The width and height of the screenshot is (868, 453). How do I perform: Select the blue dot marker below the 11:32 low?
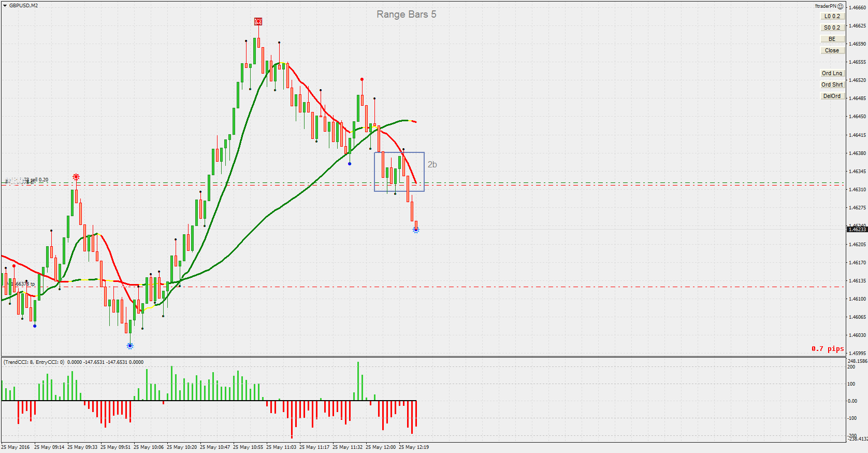tap(350, 164)
